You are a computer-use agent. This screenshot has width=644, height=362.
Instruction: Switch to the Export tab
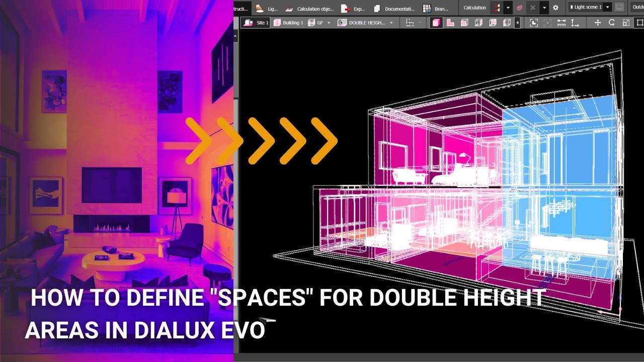pos(353,9)
